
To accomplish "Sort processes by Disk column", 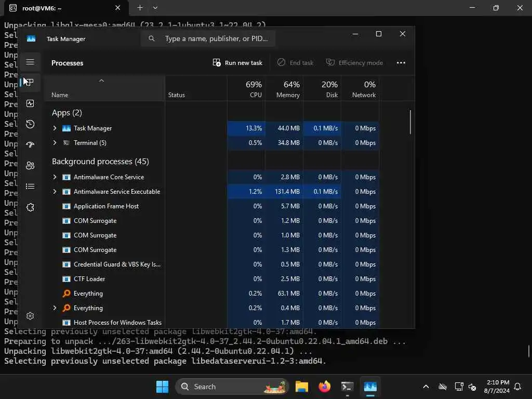I will [322, 89].
